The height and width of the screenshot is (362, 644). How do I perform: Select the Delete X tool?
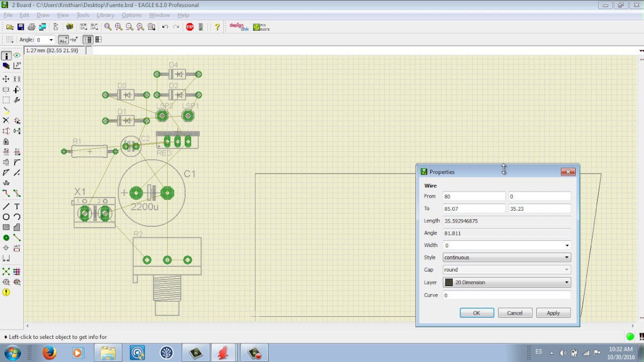point(6,121)
